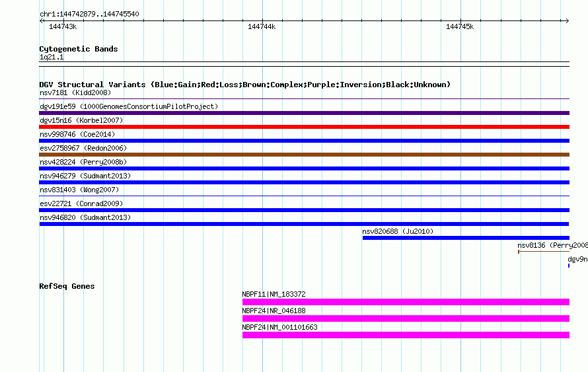Click the 1q21.1 band label
Image resolution: width=588 pixels, height=372 pixels.
point(52,57)
